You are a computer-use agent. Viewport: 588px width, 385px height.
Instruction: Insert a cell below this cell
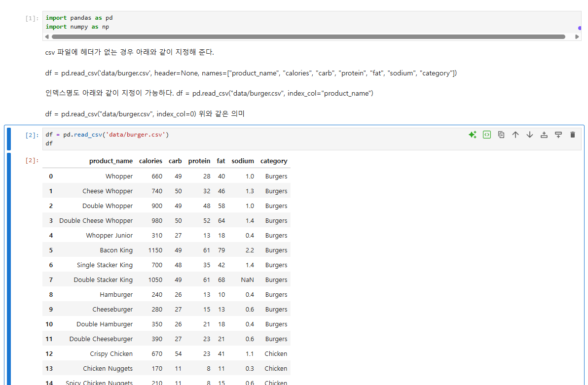(x=558, y=135)
